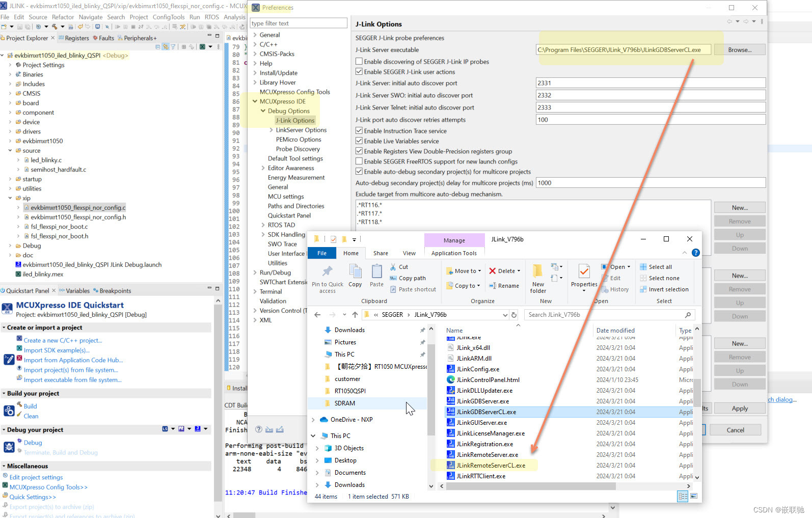The height and width of the screenshot is (518, 812).
Task: Expand the General preferences node
Action: 255,35
